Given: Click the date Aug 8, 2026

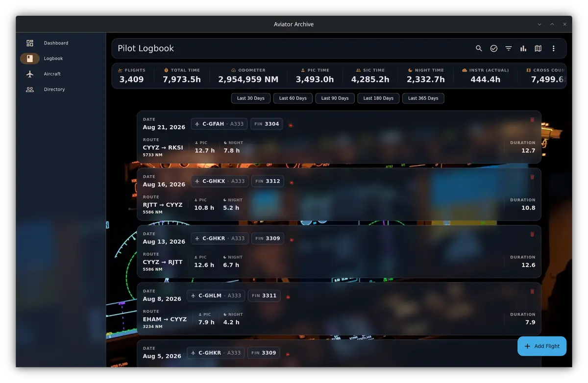Looking at the screenshot, I should coord(162,299).
